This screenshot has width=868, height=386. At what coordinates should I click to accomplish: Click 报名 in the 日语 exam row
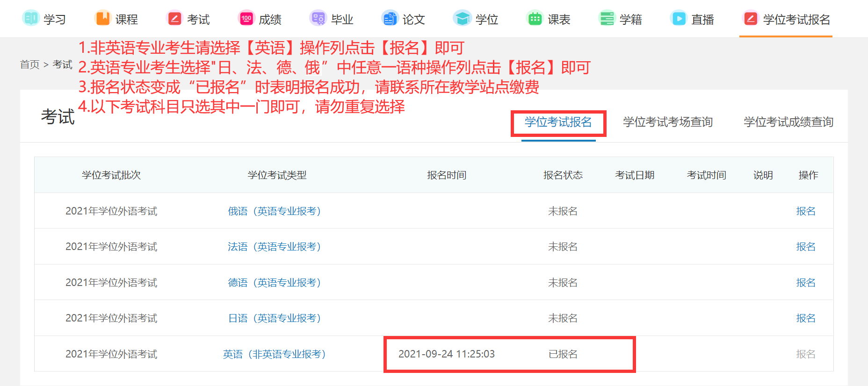pyautogui.click(x=805, y=318)
